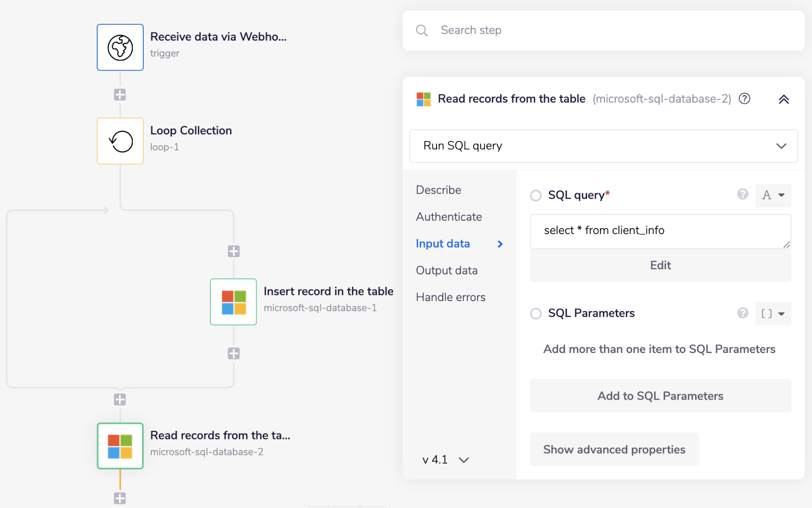The image size is (812, 508).
Task: Select the SQL Parameters radio button
Action: point(536,314)
